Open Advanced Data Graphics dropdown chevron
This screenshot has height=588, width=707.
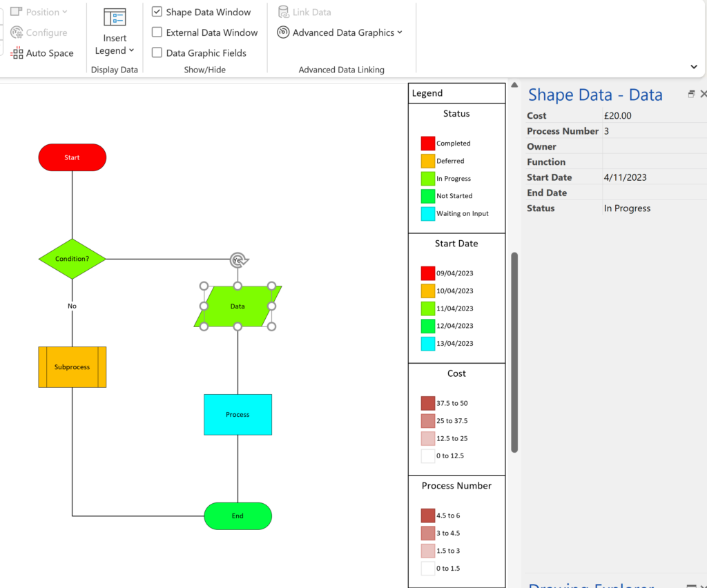(400, 32)
